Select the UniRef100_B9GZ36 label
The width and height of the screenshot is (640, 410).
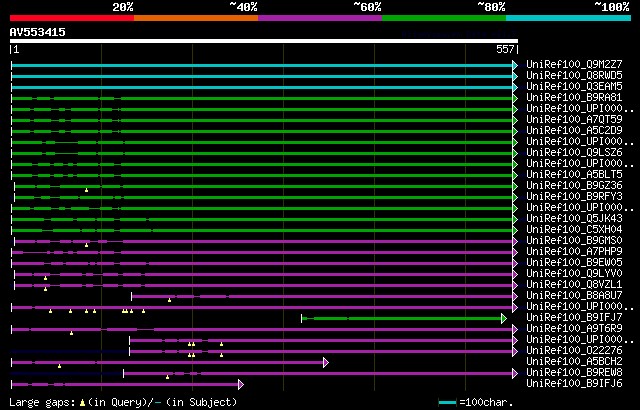574,186
